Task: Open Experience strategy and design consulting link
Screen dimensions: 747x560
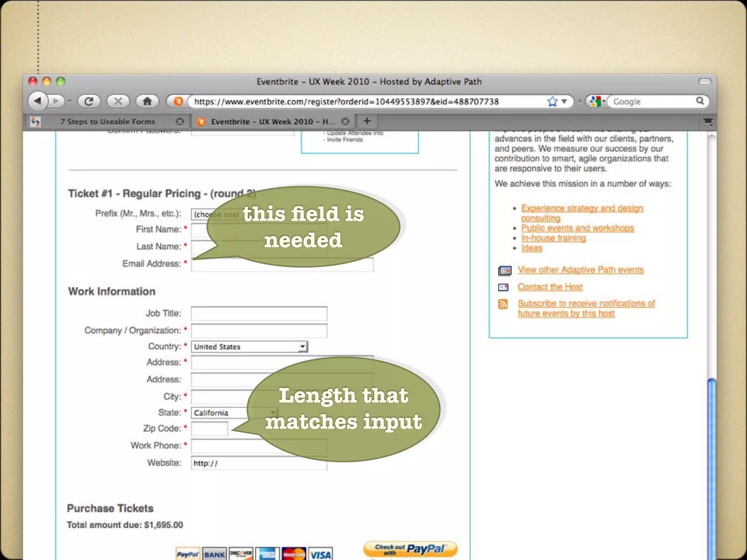Action: (582, 213)
